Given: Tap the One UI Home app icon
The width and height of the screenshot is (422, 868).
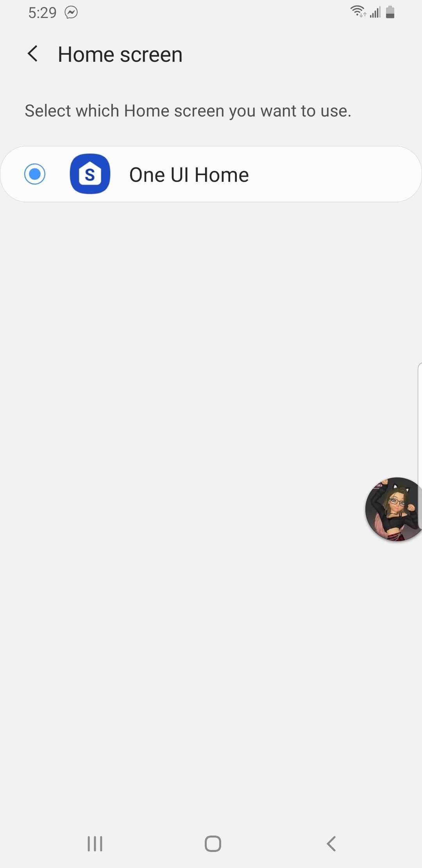Looking at the screenshot, I should [x=90, y=174].
